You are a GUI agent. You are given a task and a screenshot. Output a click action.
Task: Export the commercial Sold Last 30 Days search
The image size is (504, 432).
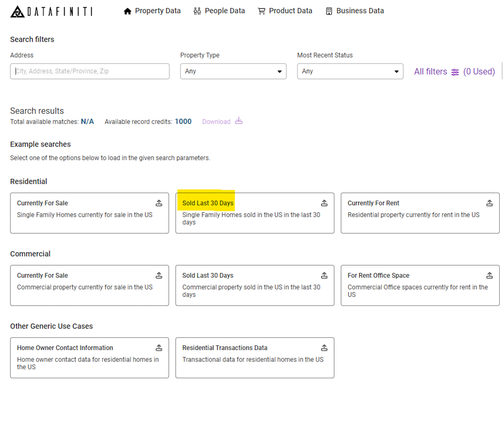point(324,275)
